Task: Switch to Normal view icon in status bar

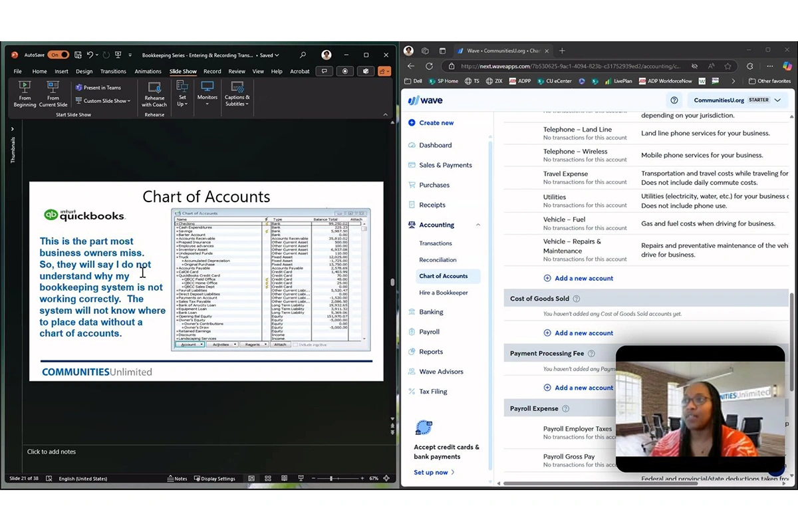Action: (x=251, y=479)
